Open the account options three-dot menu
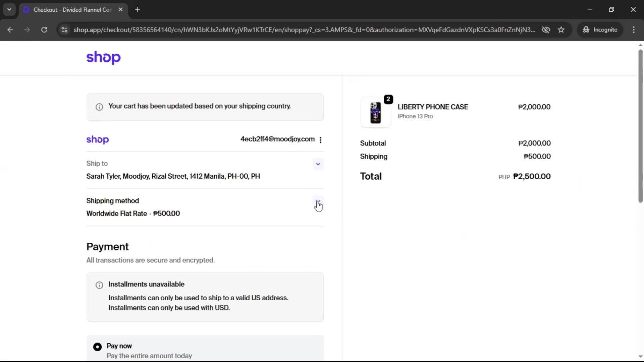The height and width of the screenshot is (362, 644). 321,140
